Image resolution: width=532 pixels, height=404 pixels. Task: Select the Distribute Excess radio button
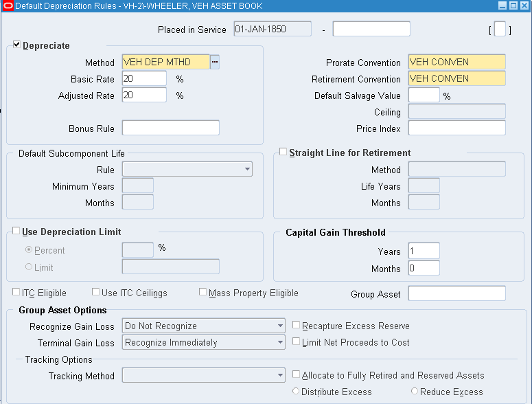pos(296,392)
